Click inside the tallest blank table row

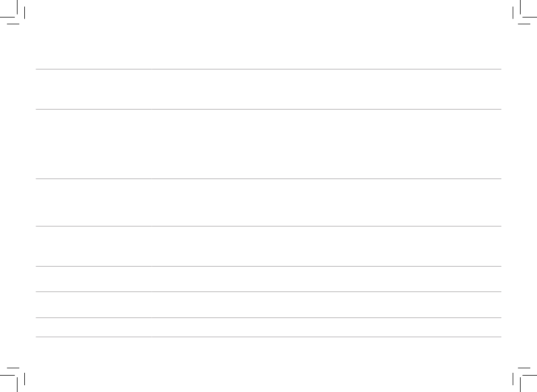click(268, 144)
